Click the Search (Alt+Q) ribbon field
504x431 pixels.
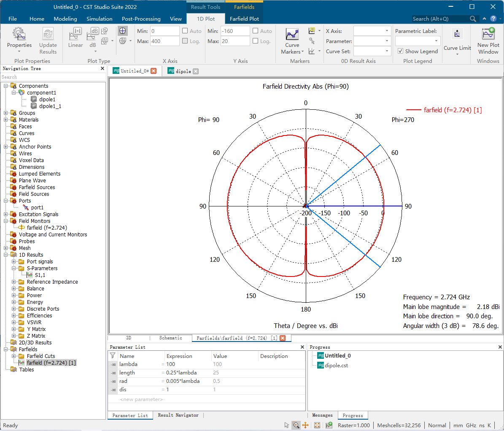pyautogui.click(x=440, y=19)
